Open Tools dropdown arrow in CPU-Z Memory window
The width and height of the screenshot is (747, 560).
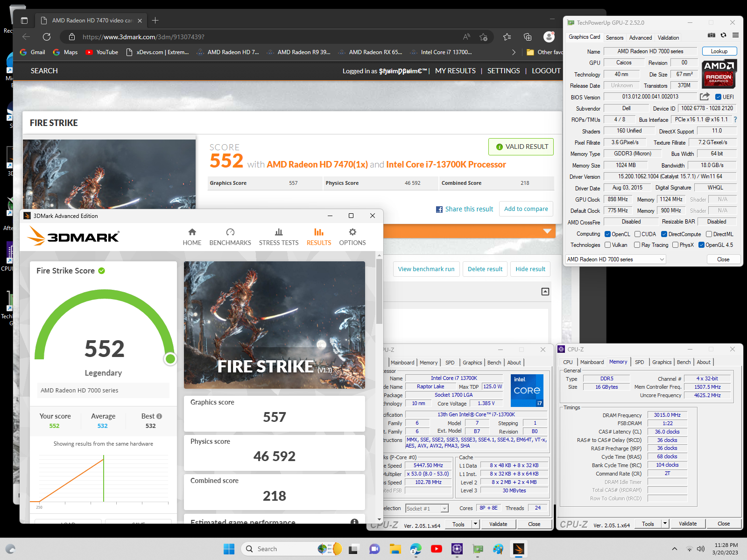665,524
